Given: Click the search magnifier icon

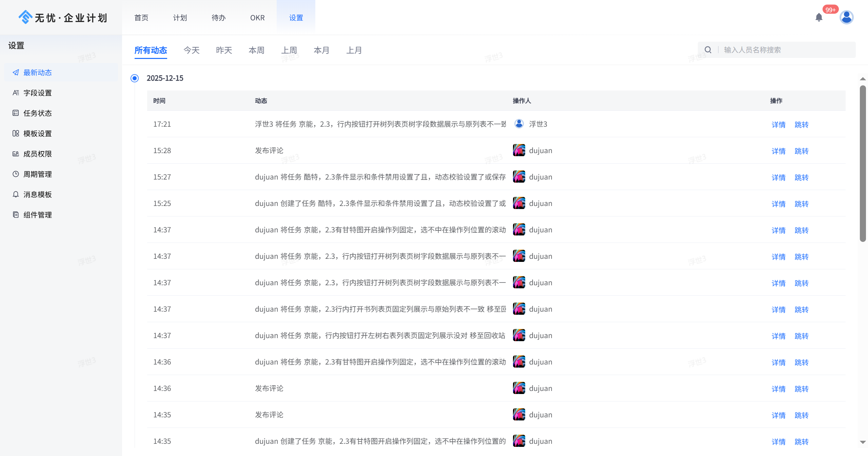Looking at the screenshot, I should (x=708, y=50).
